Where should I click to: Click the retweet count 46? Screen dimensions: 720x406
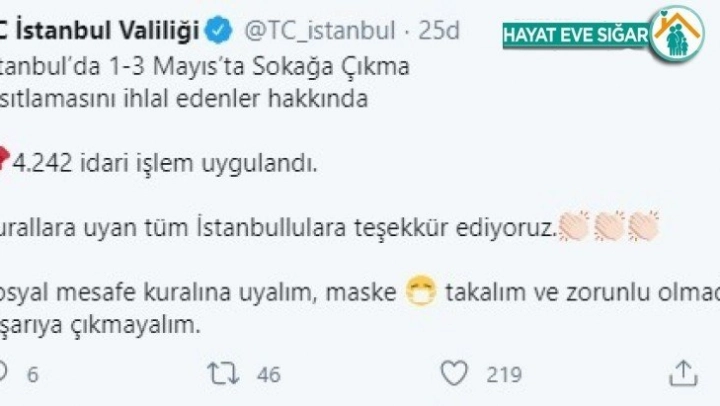click(268, 375)
